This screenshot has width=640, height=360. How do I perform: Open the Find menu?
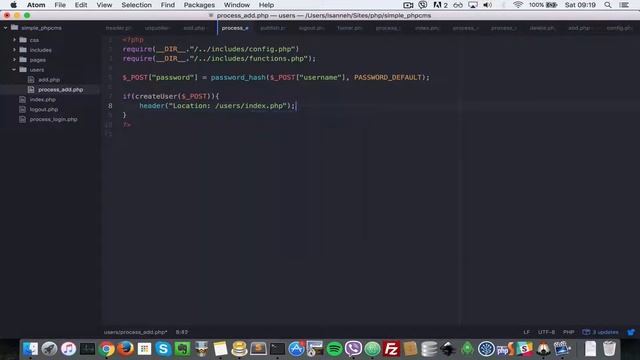[167, 5]
